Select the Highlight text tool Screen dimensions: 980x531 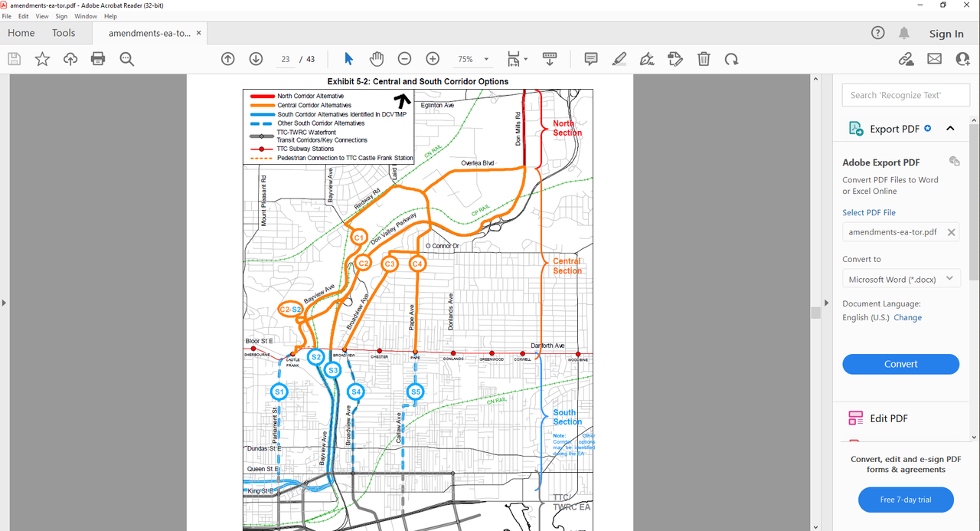619,59
